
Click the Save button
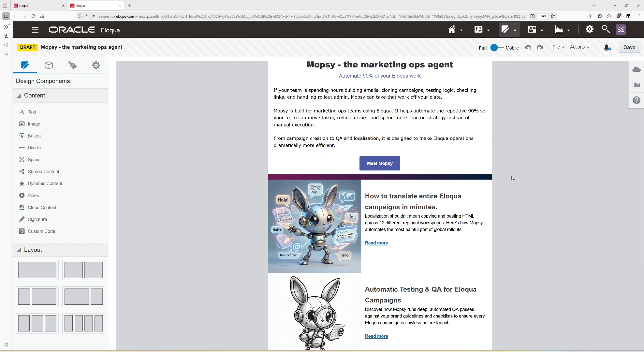click(x=629, y=47)
